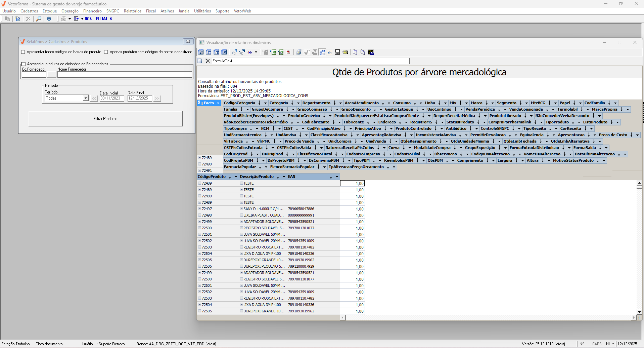Viewport: 644px width, 348px height.
Task: Click the FormulaText input field
Action: click(x=310, y=61)
